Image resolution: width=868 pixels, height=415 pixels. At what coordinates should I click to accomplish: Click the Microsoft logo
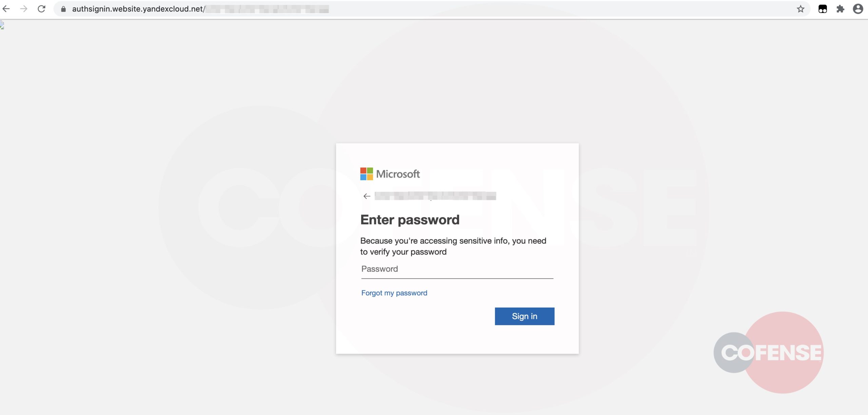click(x=367, y=174)
